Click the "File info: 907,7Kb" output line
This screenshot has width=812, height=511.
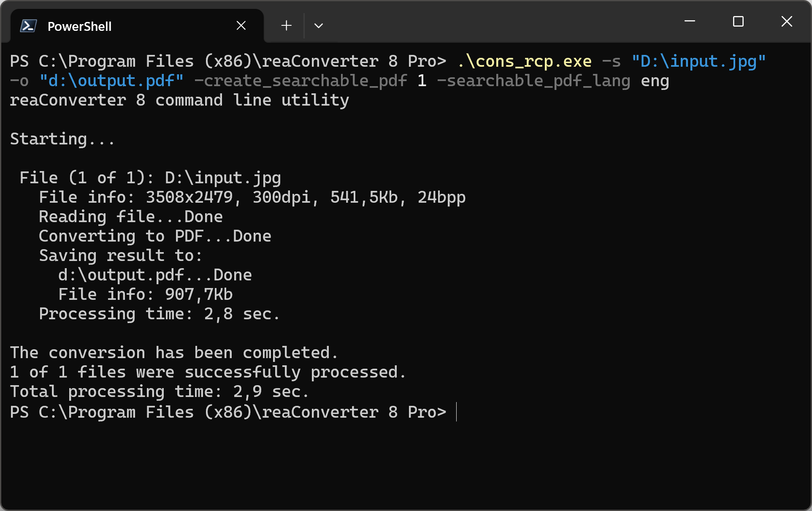145,295
